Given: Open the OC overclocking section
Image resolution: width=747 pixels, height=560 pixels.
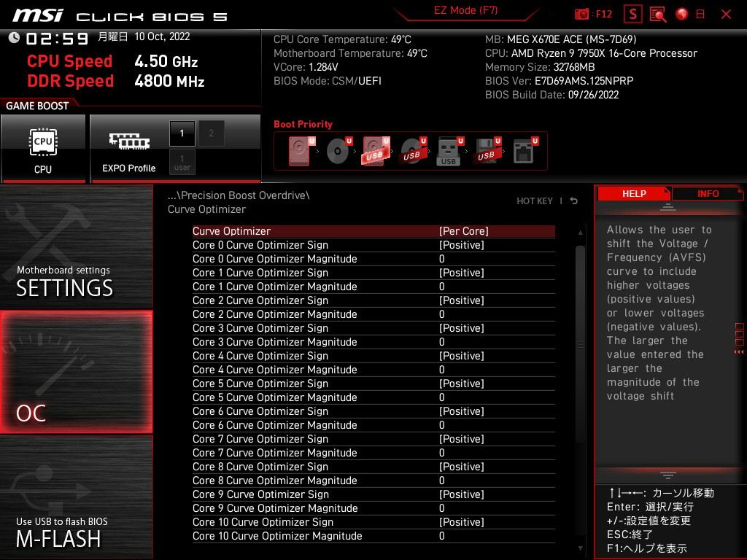Looking at the screenshot, I should point(76,372).
